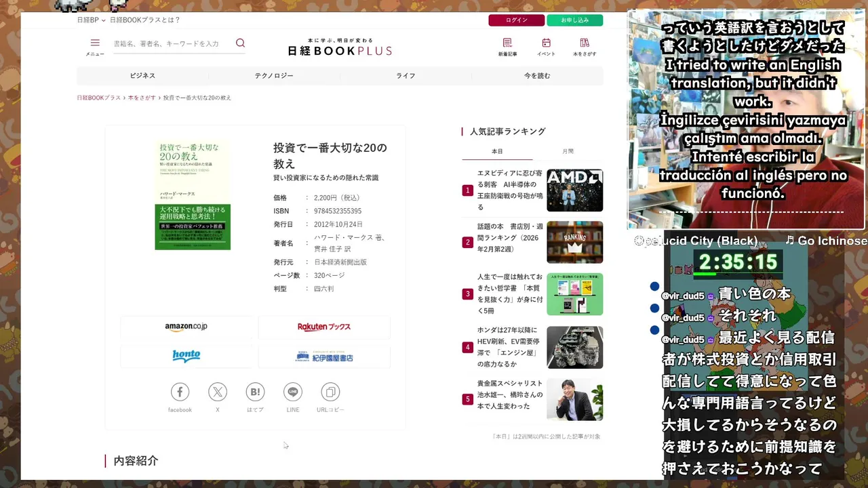Share the book on Facebook
Image resolution: width=868 pixels, height=488 pixels.
[180, 392]
